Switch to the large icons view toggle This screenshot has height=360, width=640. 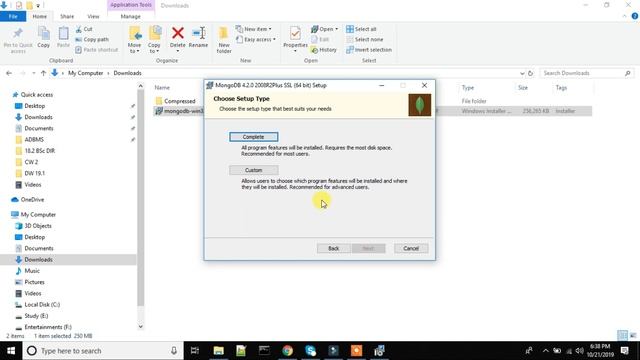click(x=633, y=336)
